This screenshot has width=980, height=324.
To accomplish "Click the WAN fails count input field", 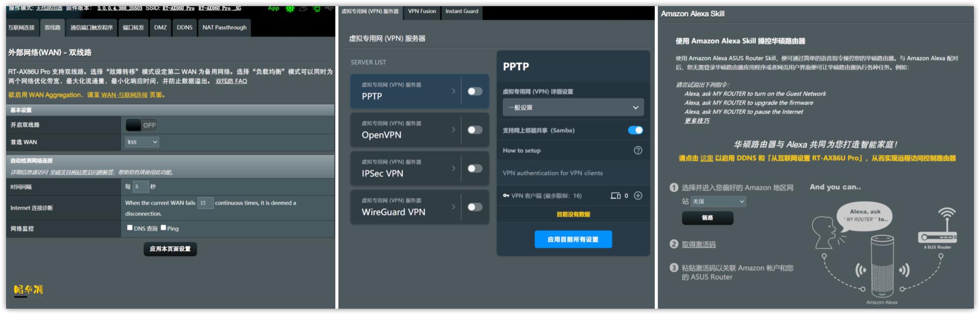I will tap(205, 203).
